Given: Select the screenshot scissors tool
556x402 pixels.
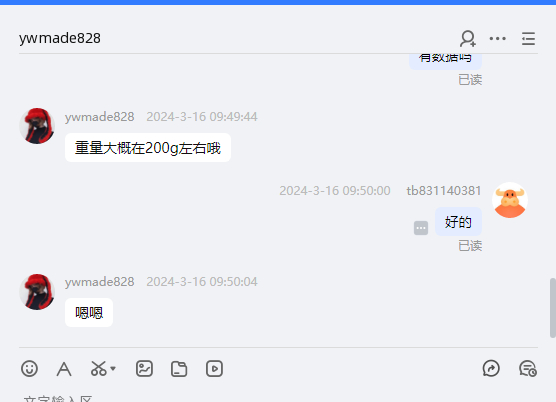Looking at the screenshot, I should click(99, 369).
